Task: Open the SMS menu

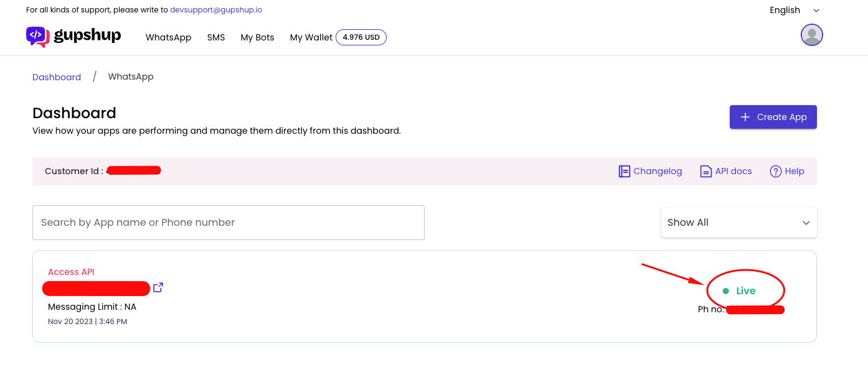Action: point(216,37)
